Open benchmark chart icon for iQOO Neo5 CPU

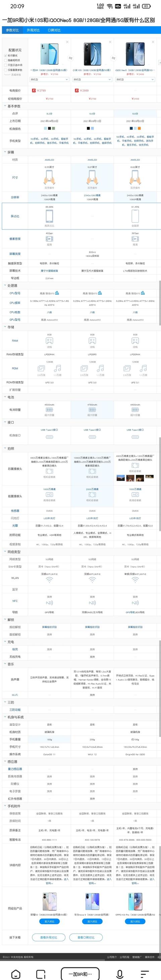tap(143, 293)
